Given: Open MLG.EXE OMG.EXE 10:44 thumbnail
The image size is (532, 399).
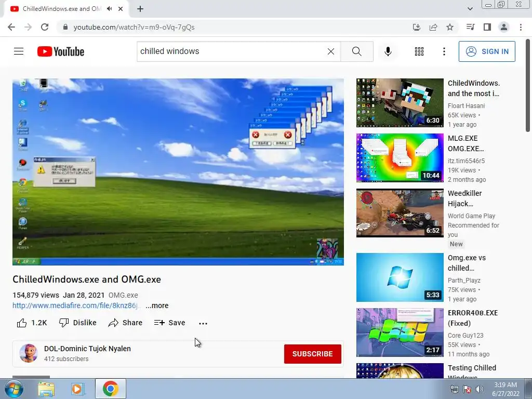Looking at the screenshot, I should pos(400,158).
